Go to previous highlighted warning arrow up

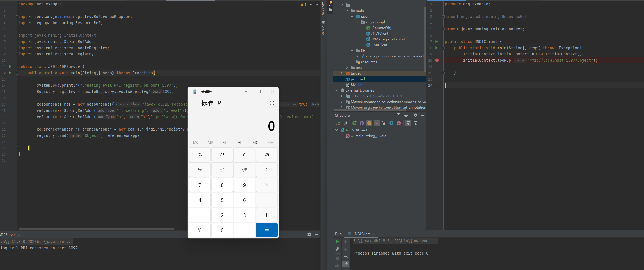point(311,5)
